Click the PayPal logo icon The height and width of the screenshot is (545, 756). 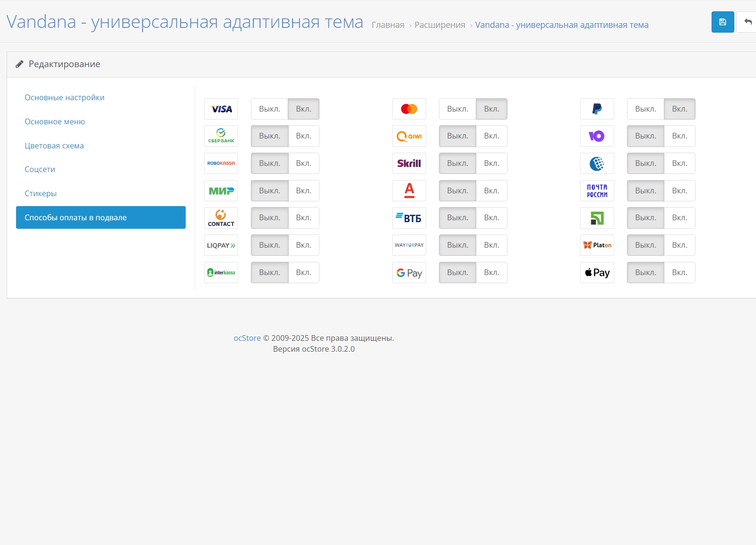(597, 109)
